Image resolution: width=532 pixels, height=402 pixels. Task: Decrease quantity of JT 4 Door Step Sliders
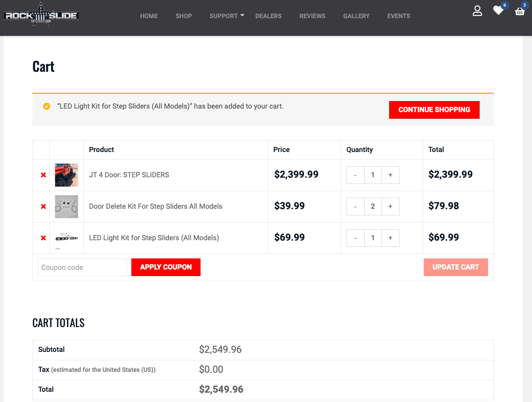click(355, 175)
